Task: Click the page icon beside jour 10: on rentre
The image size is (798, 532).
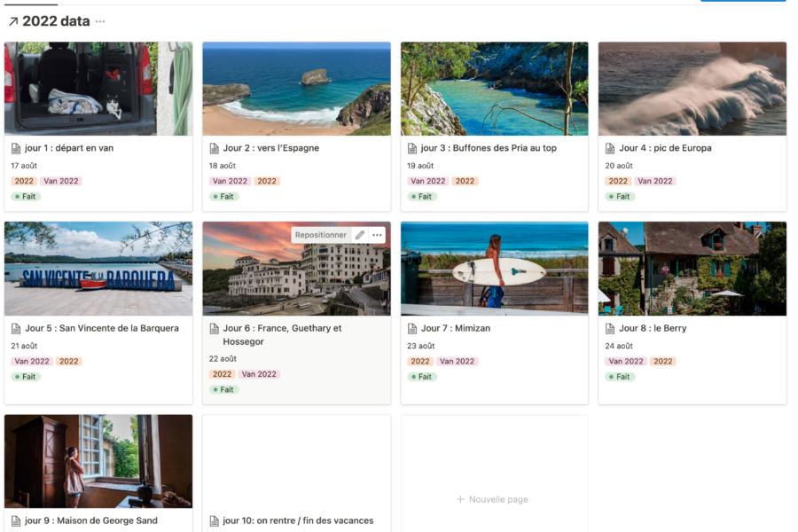Action: (215, 520)
